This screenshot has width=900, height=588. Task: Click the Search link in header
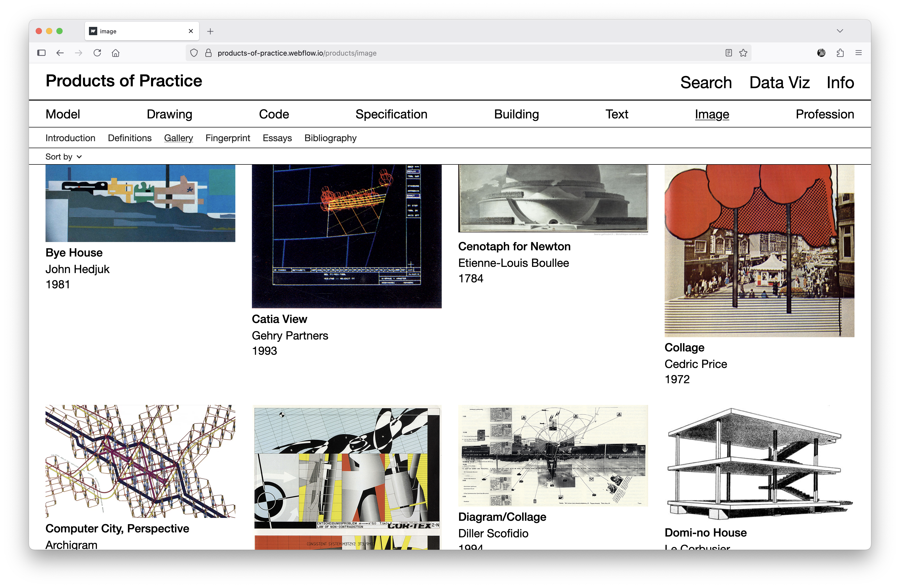[x=706, y=82]
